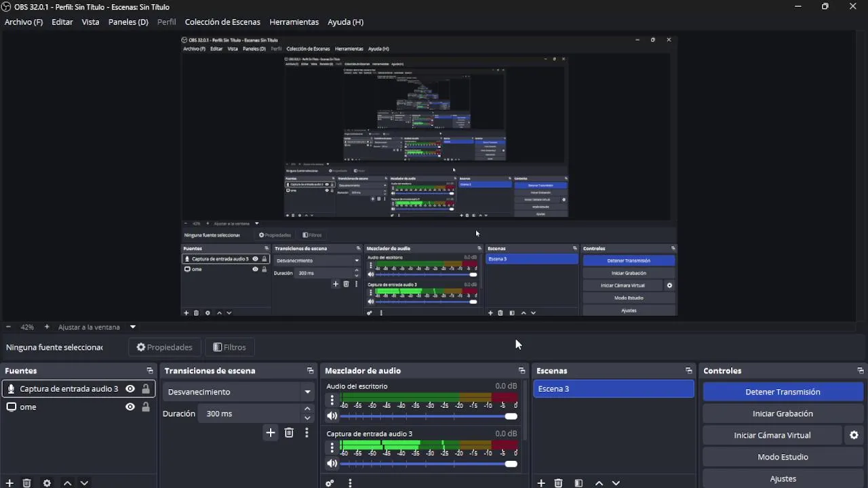The height and width of the screenshot is (488, 868).
Task: Move the source up in the Fuentes list
Action: pyautogui.click(x=67, y=483)
